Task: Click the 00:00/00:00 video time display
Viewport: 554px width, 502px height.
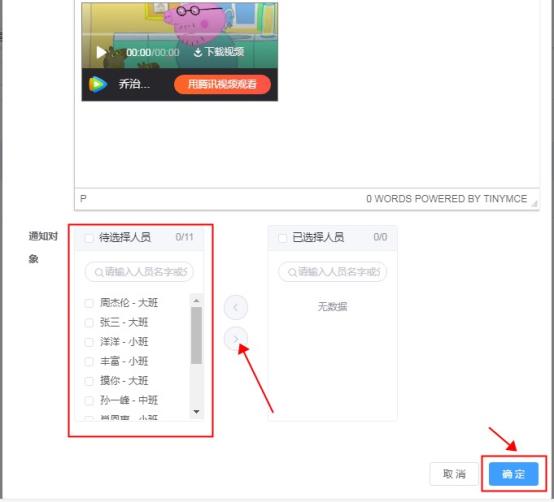Action: (153, 53)
